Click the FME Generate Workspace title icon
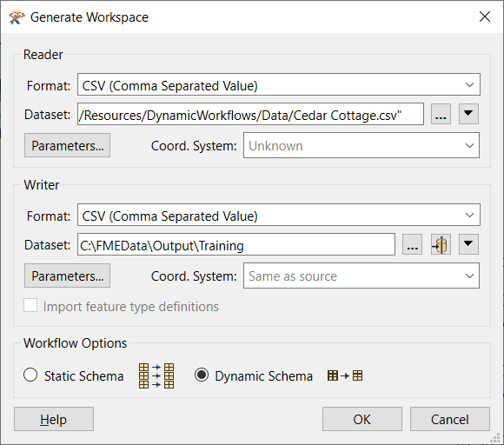 17,17
